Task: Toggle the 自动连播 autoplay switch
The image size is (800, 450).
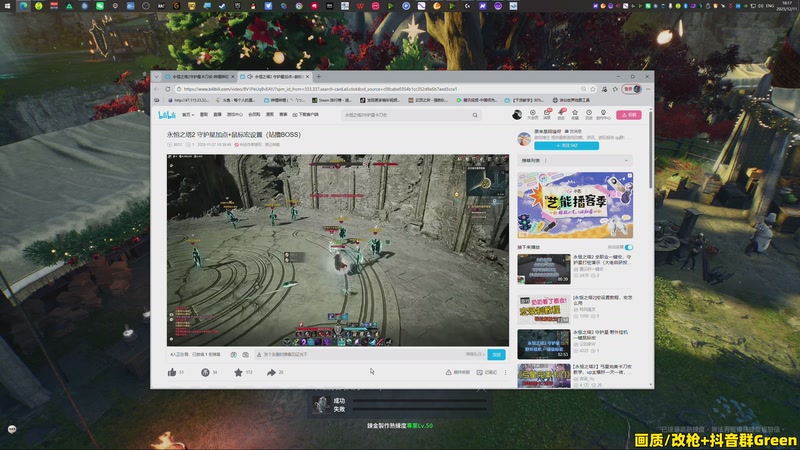Action: click(x=629, y=247)
